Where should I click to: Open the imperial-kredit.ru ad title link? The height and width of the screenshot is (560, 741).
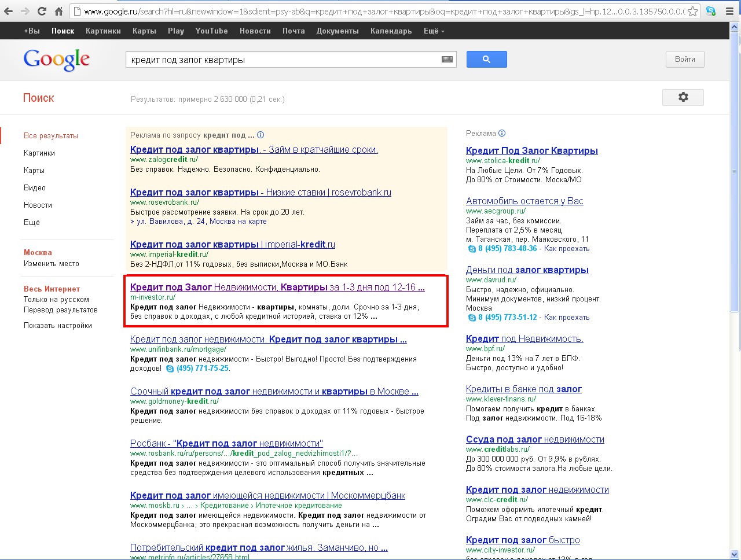pyautogui.click(x=233, y=244)
